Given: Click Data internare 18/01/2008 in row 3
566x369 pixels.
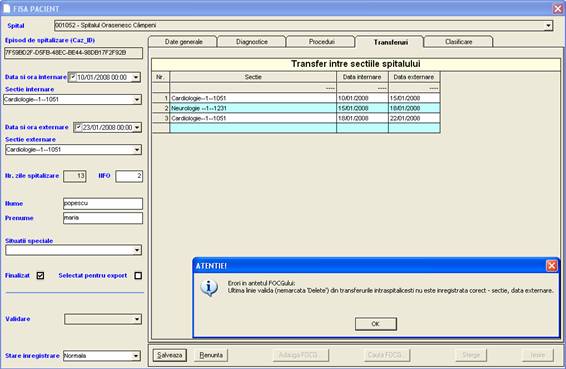Looking at the screenshot, I should 362,118.
